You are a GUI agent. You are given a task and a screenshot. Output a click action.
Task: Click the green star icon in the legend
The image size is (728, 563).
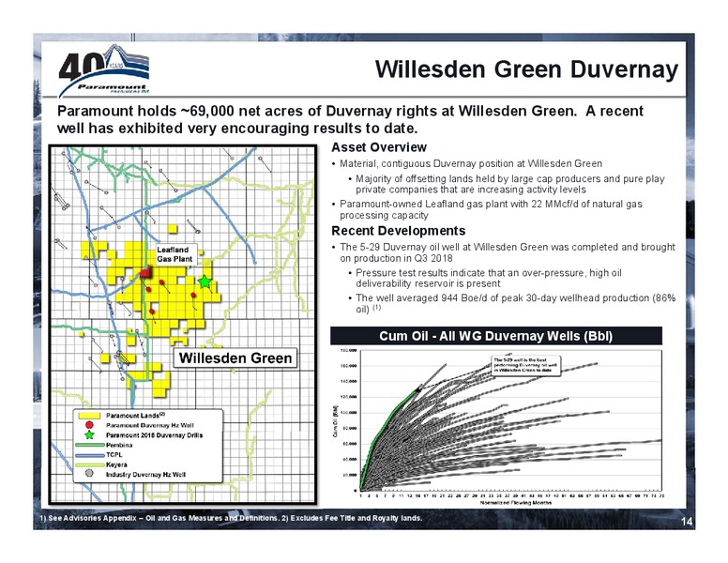click(90, 435)
